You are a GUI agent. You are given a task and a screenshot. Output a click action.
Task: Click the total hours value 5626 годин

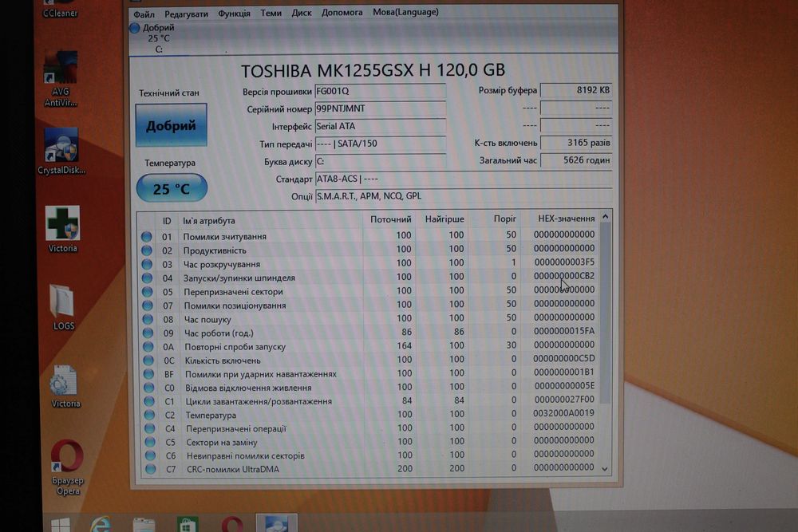[x=576, y=160]
